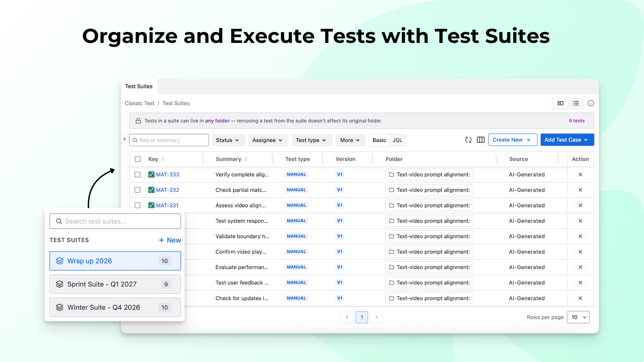Click the Search test suites field

click(115, 221)
